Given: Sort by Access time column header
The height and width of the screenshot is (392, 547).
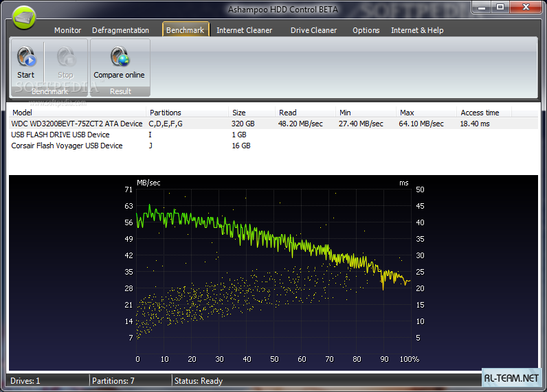Looking at the screenshot, I should click(x=484, y=113).
